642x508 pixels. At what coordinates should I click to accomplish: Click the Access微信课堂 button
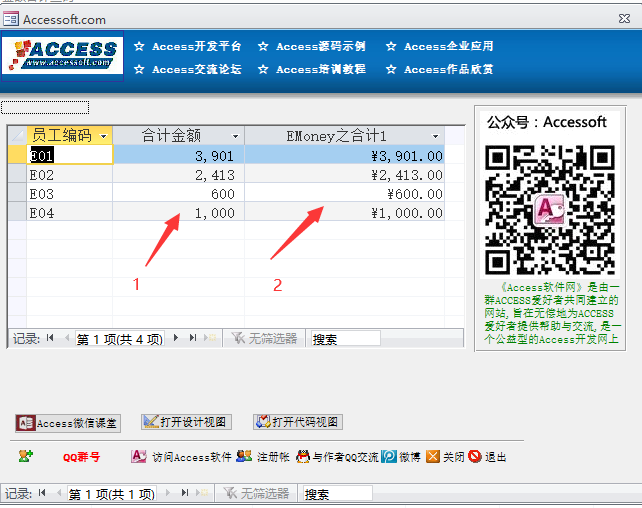point(68,423)
